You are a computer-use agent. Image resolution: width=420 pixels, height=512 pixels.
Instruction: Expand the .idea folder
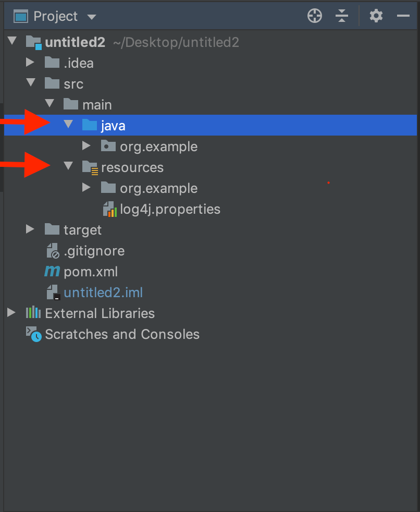click(x=30, y=63)
